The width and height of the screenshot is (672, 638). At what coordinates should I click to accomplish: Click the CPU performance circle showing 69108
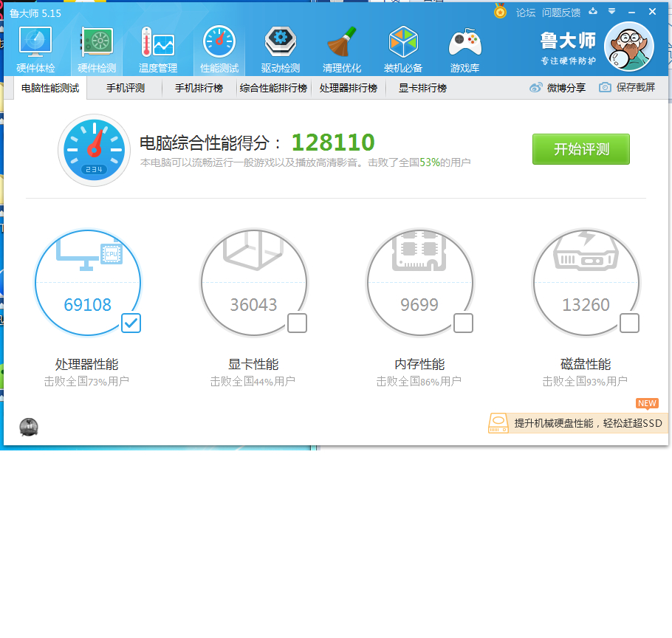click(87, 282)
